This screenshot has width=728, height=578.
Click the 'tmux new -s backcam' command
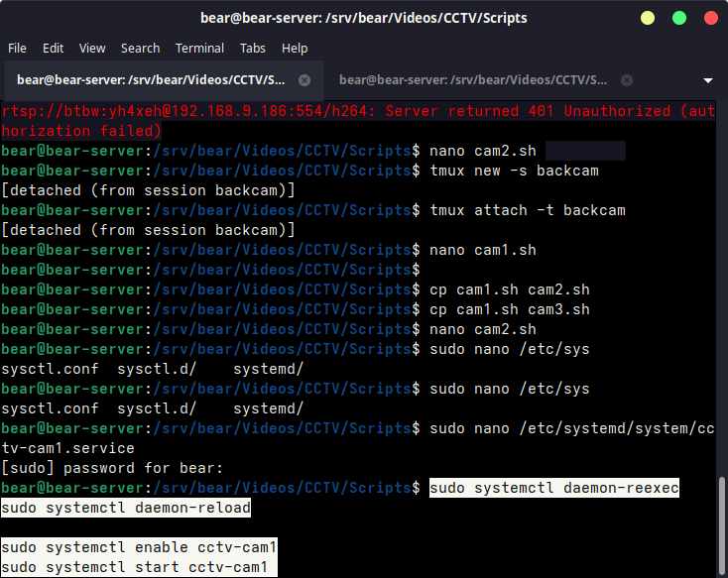514,171
